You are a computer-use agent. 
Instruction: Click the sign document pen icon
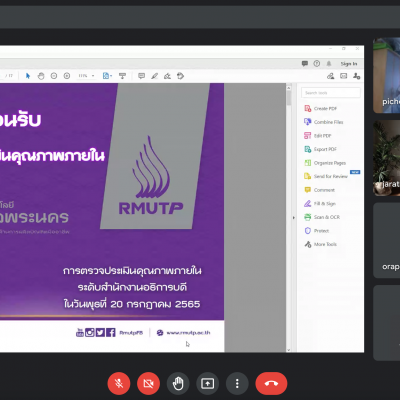[167, 76]
